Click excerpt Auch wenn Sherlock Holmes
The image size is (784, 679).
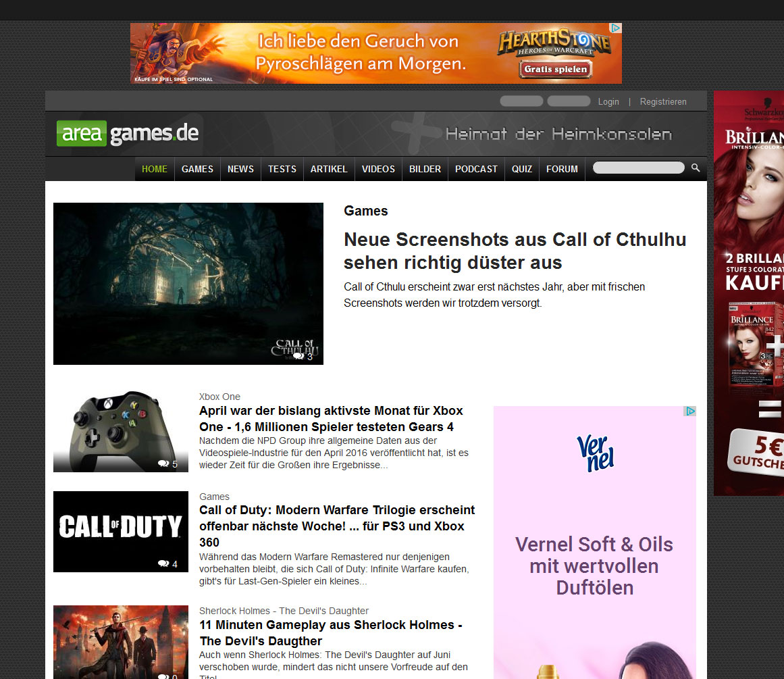pos(333,664)
